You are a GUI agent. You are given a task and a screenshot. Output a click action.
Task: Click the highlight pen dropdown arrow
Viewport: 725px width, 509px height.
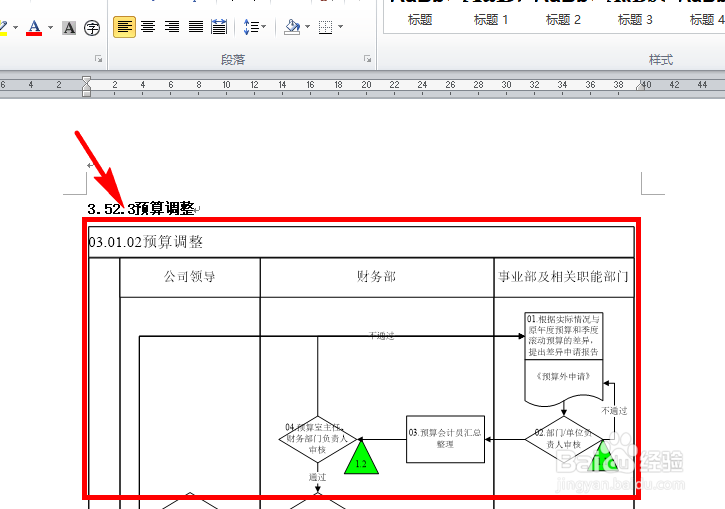pos(15,28)
